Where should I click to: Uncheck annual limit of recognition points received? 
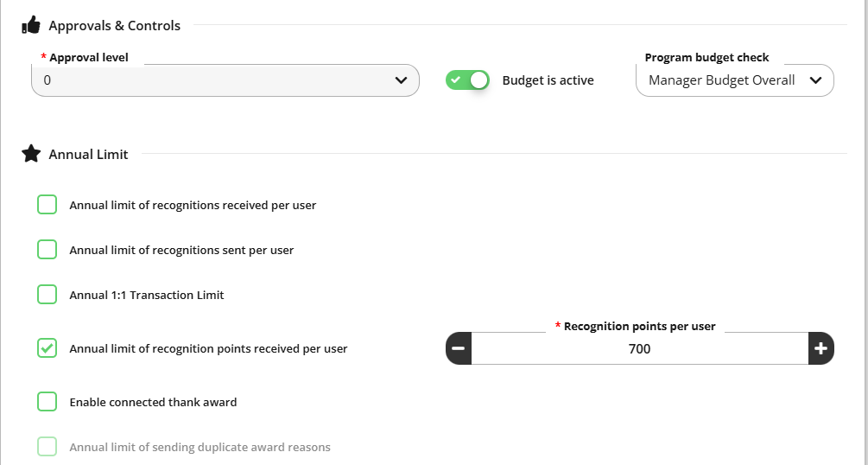click(x=47, y=348)
